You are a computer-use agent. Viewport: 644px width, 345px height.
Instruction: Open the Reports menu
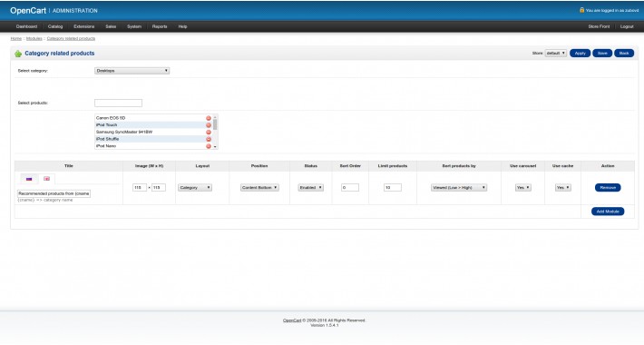(x=160, y=26)
